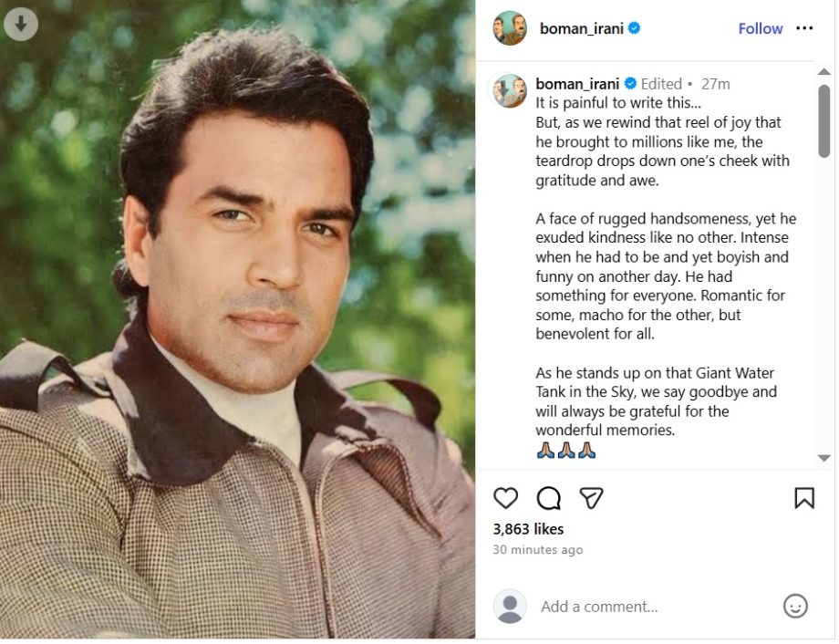Image resolution: width=839 pixels, height=644 pixels.
Task: View who liked by clicking 3,863 likes
Action: pos(529,529)
